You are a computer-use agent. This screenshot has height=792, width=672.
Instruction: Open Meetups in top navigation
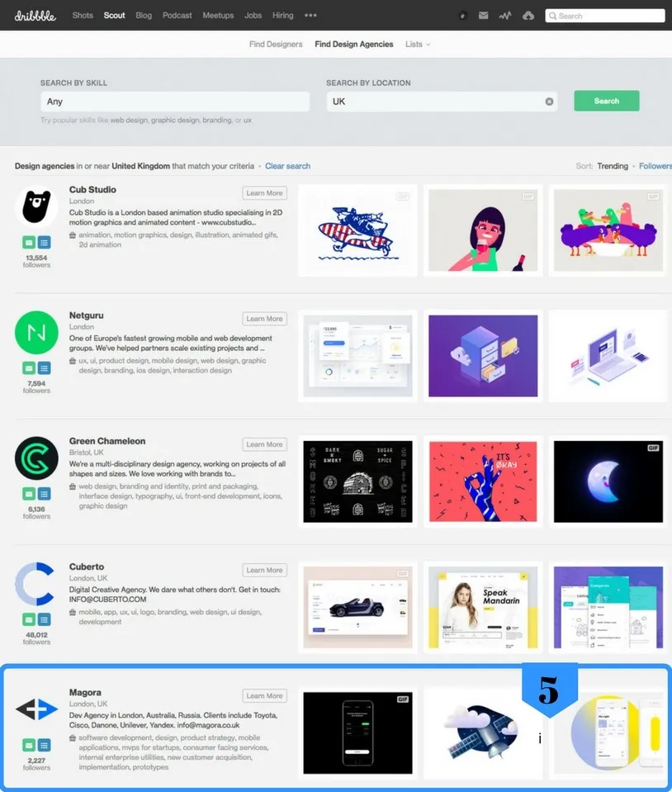coord(218,15)
